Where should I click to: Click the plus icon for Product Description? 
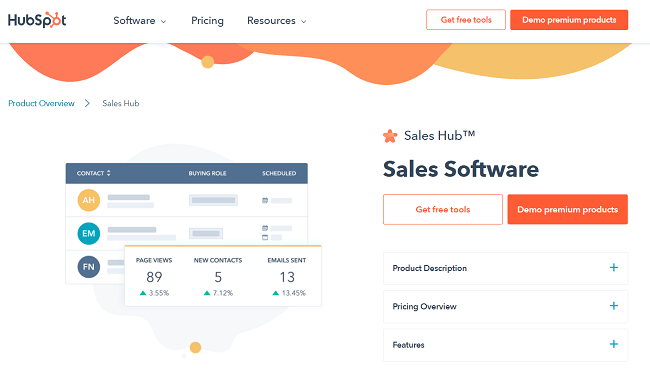click(614, 268)
